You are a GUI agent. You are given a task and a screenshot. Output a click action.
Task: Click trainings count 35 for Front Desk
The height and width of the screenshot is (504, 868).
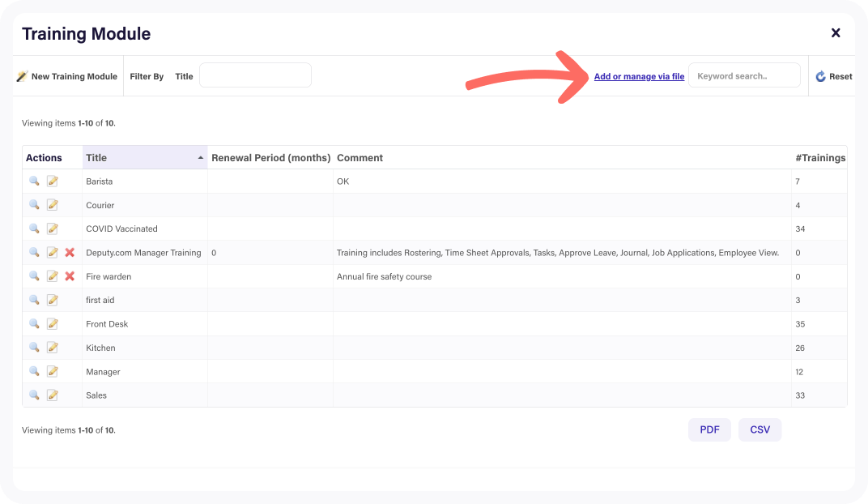800,324
